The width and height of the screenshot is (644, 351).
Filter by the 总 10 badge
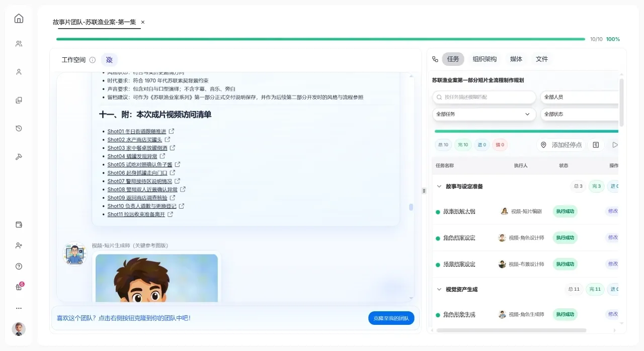(443, 145)
